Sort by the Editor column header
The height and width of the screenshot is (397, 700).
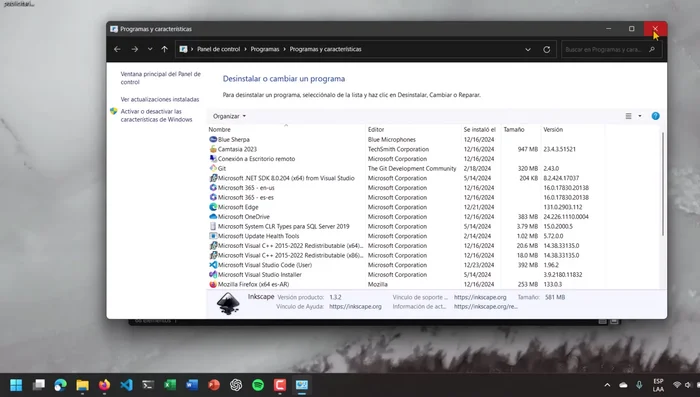click(x=376, y=130)
